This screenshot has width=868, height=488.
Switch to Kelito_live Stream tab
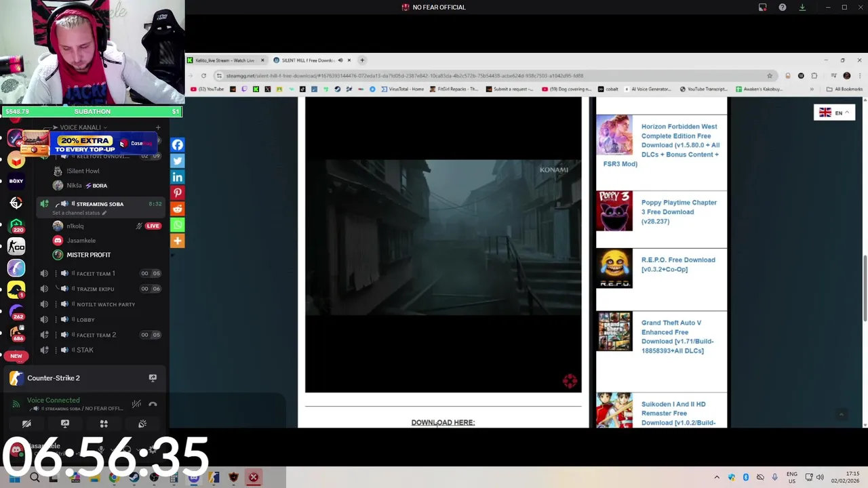225,60
